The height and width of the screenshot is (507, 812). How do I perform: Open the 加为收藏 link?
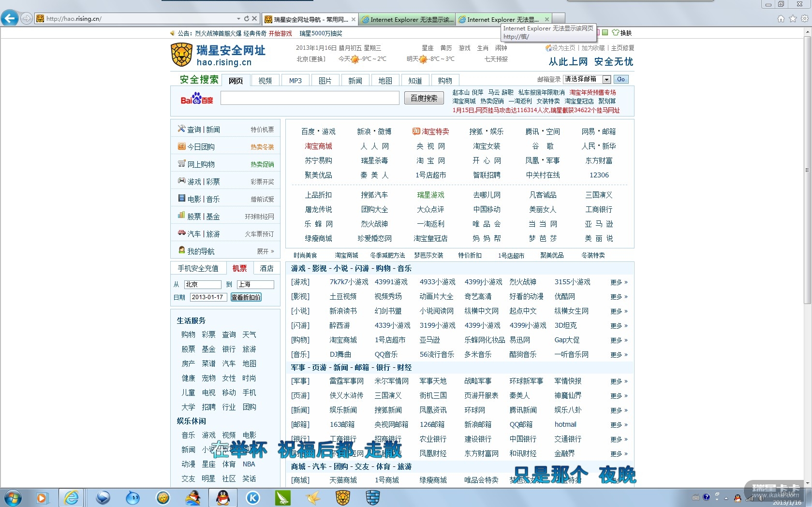(x=593, y=48)
